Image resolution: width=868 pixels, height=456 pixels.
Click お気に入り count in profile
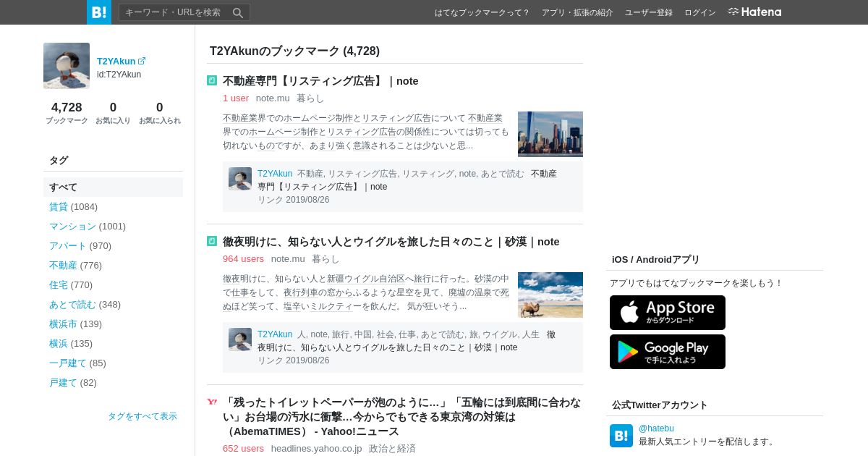click(x=113, y=113)
